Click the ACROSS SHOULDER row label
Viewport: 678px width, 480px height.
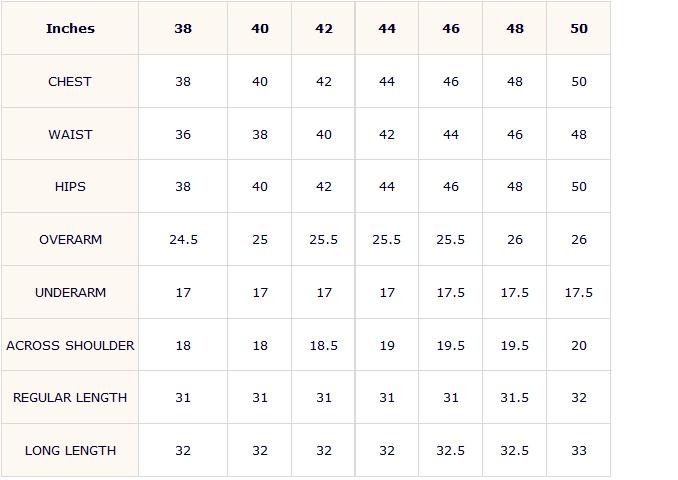coord(70,346)
